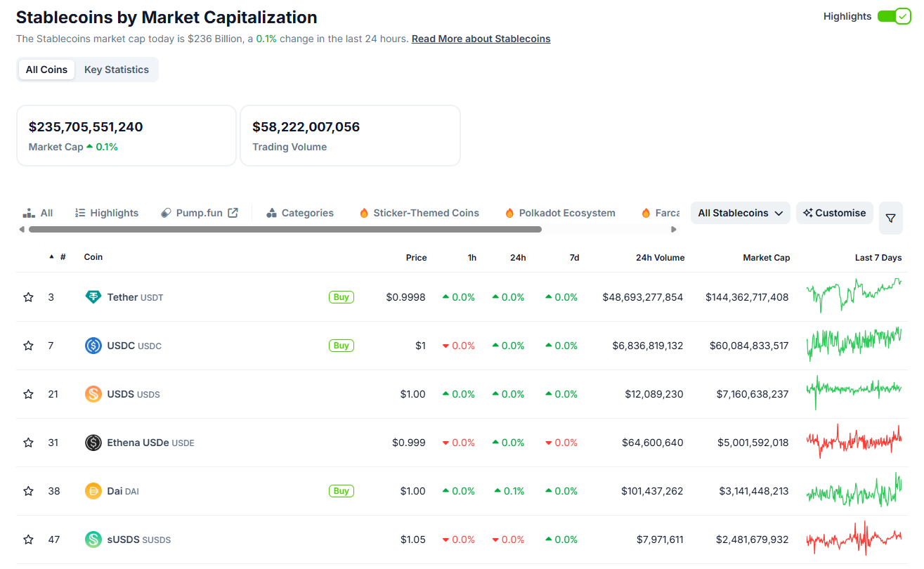Click the Pump.fun external link icon
Screen dimensions: 924x569
[x=233, y=213]
